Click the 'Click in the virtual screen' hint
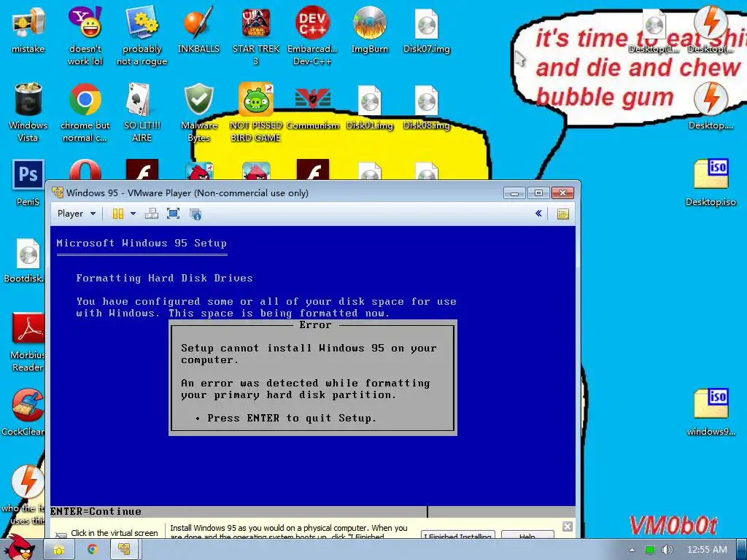The height and width of the screenshot is (560, 747). pyautogui.click(x=115, y=533)
